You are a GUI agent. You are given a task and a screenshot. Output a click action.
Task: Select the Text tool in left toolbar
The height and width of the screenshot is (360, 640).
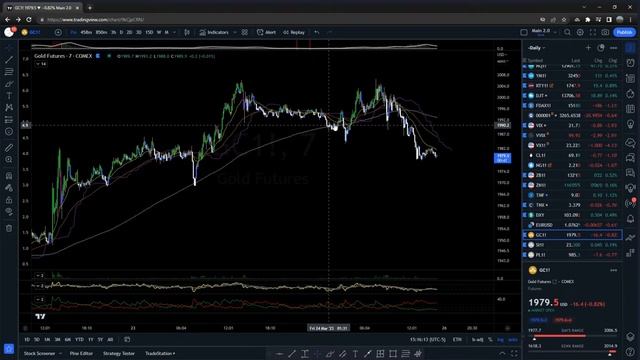click(9, 96)
